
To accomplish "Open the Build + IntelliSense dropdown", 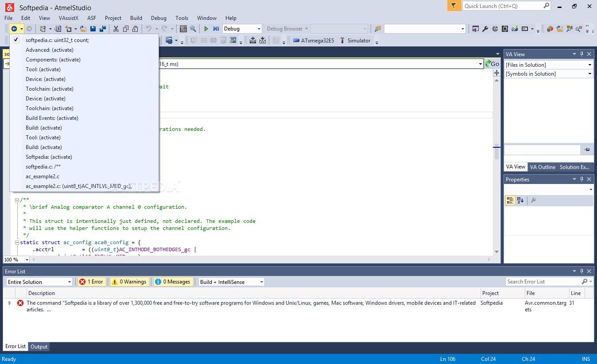I will click(x=261, y=282).
